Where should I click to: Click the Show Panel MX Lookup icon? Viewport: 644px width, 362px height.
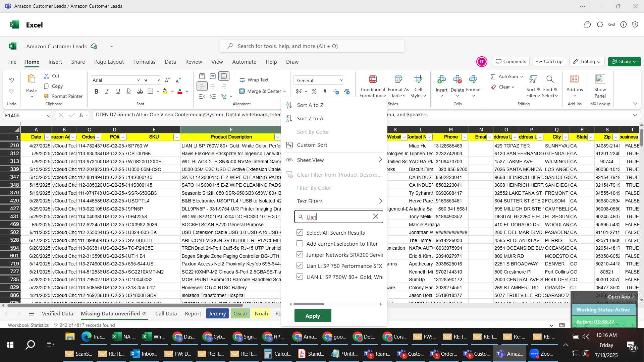[x=600, y=79]
